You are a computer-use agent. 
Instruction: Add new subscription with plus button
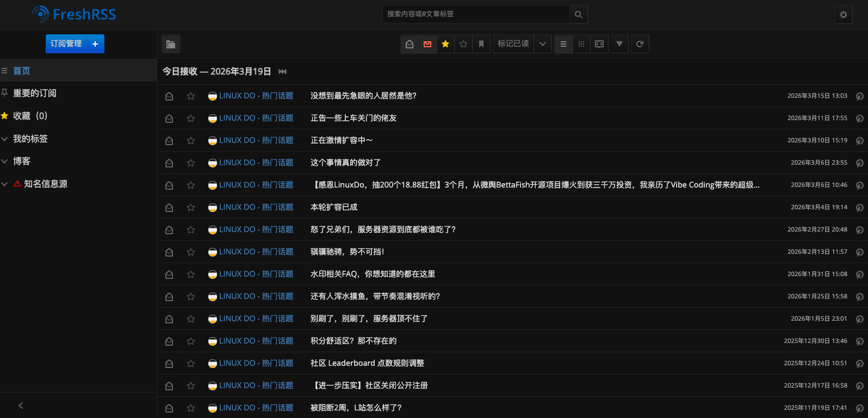click(95, 44)
